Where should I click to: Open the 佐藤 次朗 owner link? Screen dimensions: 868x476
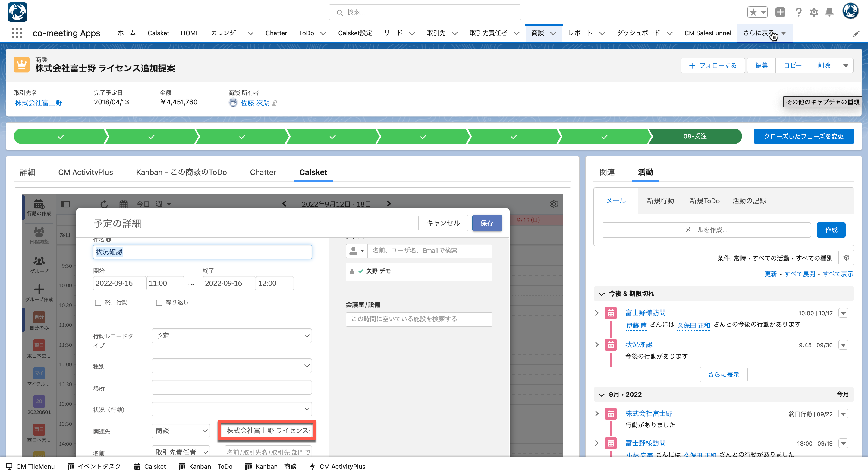255,103
